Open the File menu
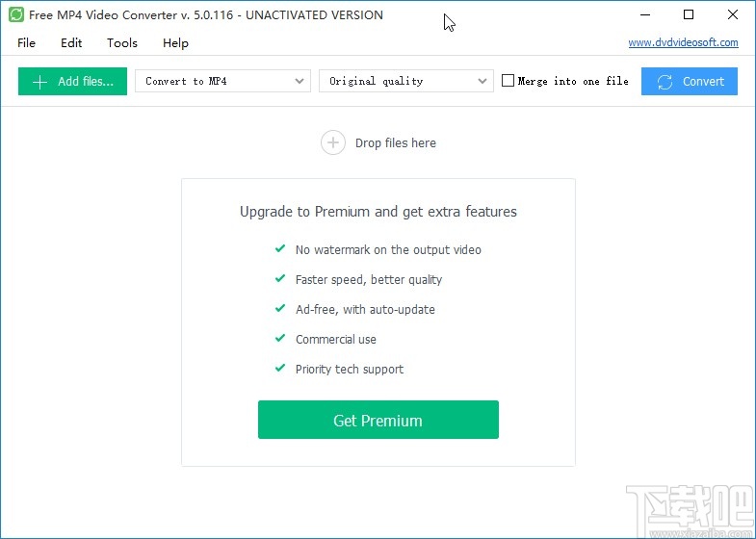This screenshot has width=756, height=539. 26,43
